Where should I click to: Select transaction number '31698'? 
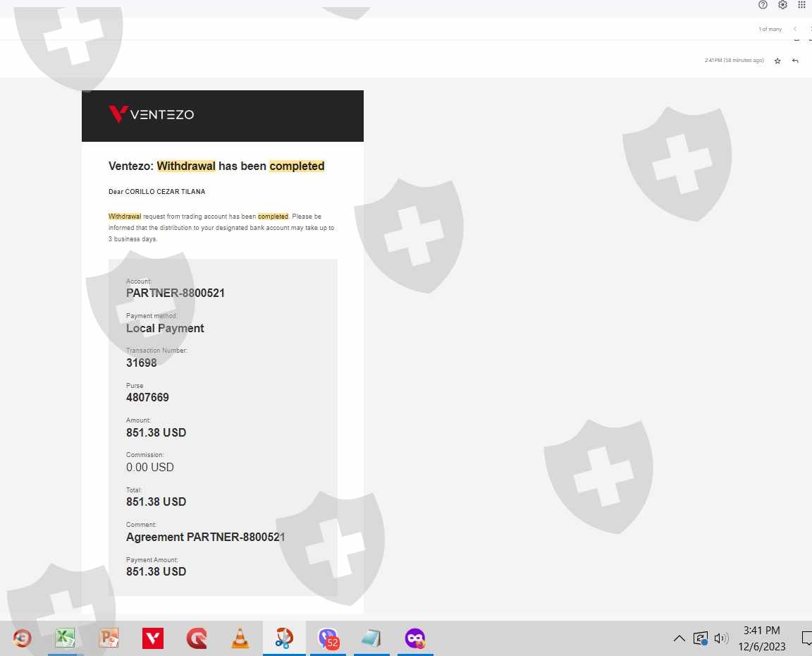pos(141,363)
